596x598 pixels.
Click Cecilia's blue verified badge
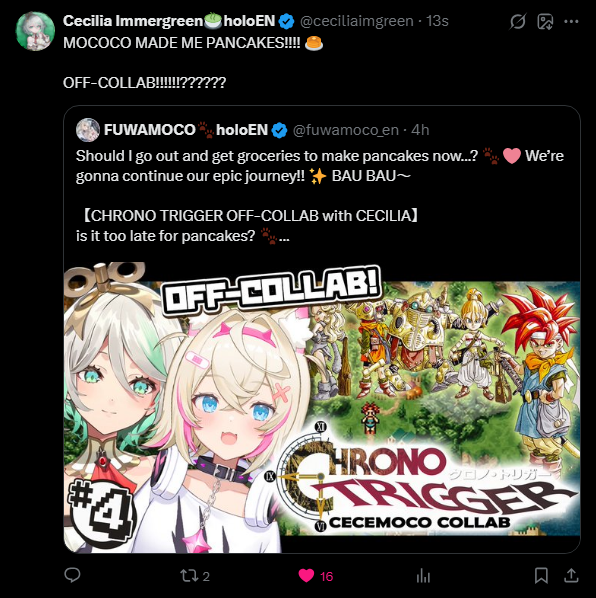coord(286,21)
